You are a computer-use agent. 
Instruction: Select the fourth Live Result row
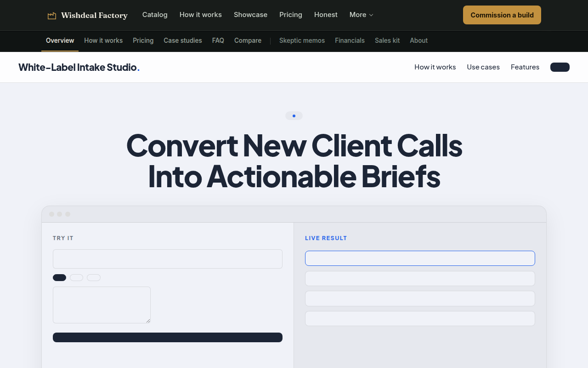[420, 318]
